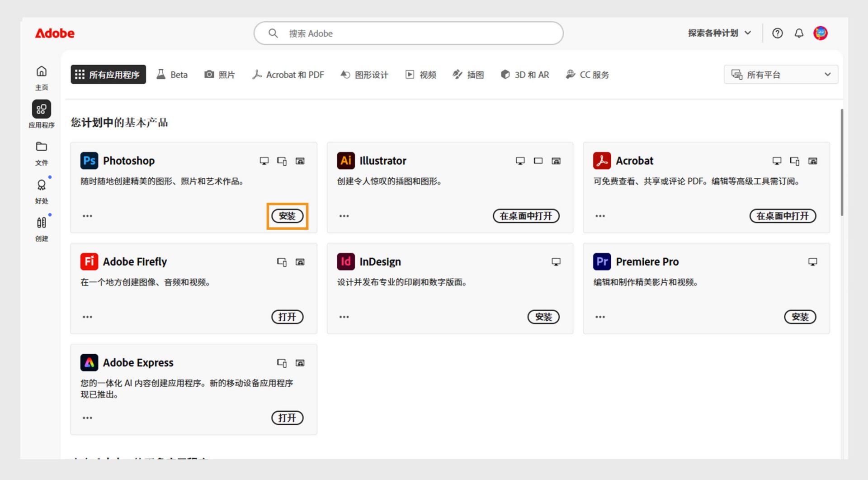Open 文件 files in sidebar
Viewport: 868px width, 480px height.
pyautogui.click(x=42, y=153)
